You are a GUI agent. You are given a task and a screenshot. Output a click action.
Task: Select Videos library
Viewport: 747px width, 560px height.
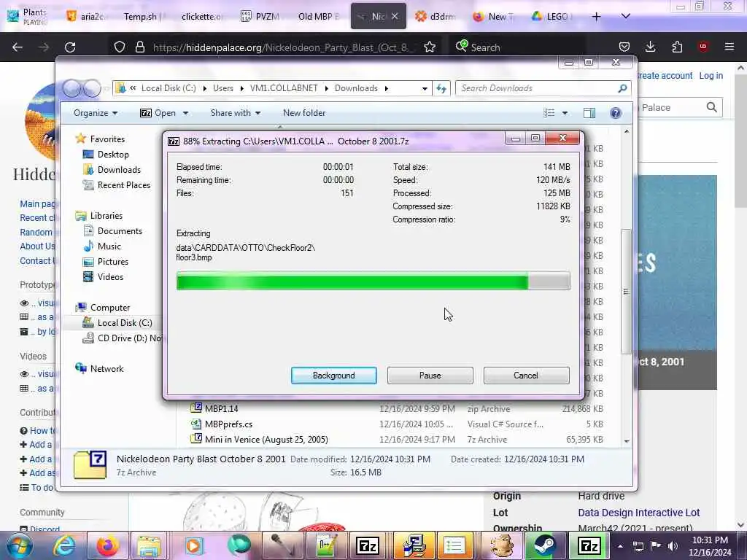coord(110,276)
